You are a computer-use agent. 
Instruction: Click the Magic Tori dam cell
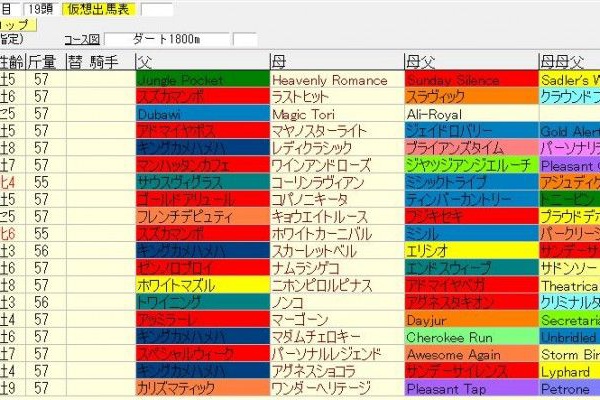(336, 113)
